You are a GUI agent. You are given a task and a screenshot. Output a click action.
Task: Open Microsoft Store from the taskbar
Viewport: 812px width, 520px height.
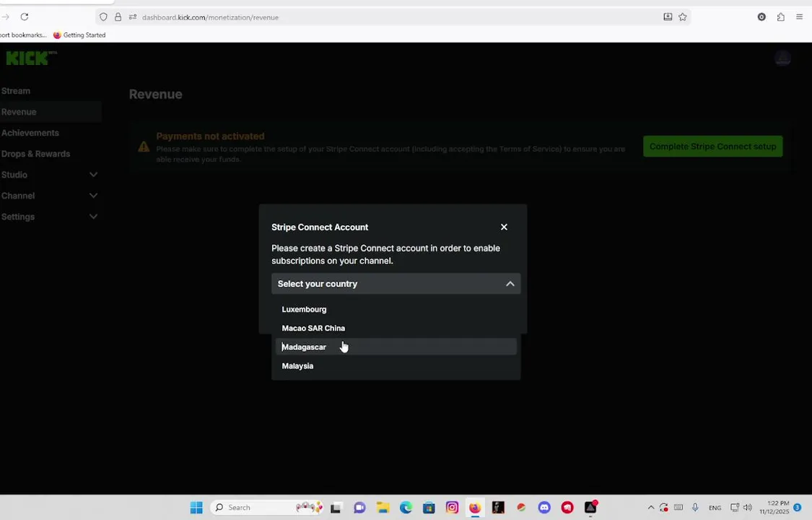pos(429,508)
